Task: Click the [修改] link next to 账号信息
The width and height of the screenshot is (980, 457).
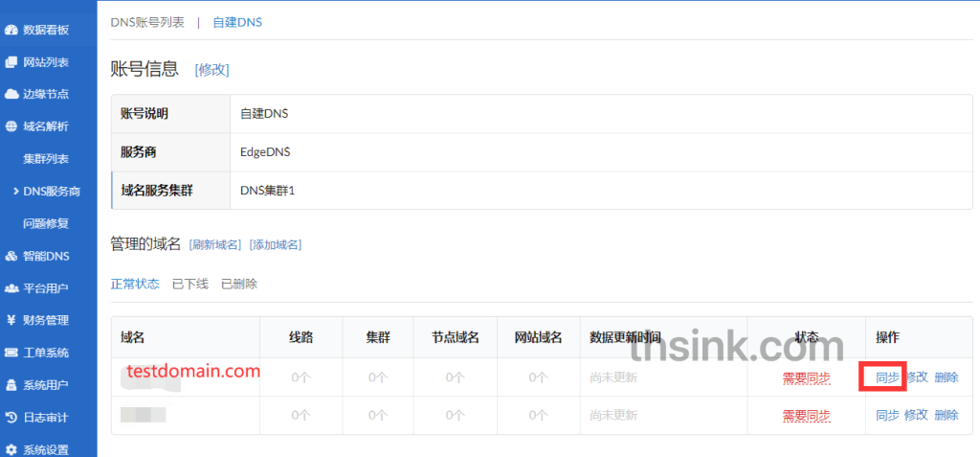Action: point(212,70)
